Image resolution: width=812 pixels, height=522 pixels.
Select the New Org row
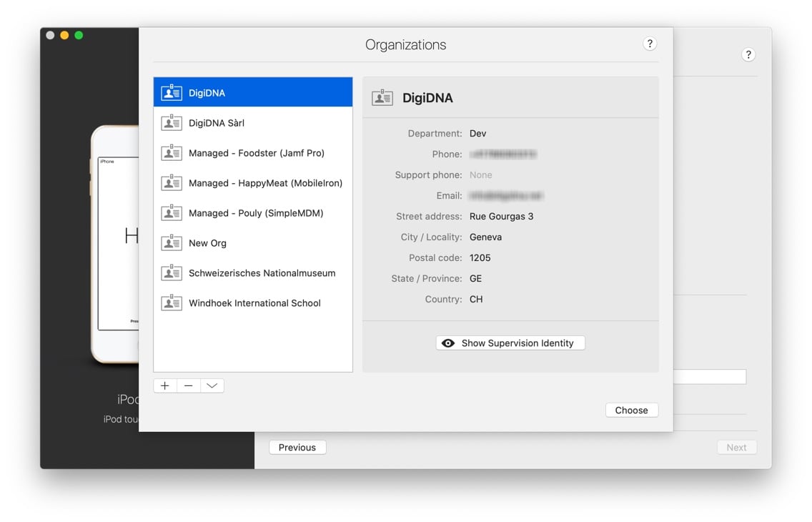253,243
